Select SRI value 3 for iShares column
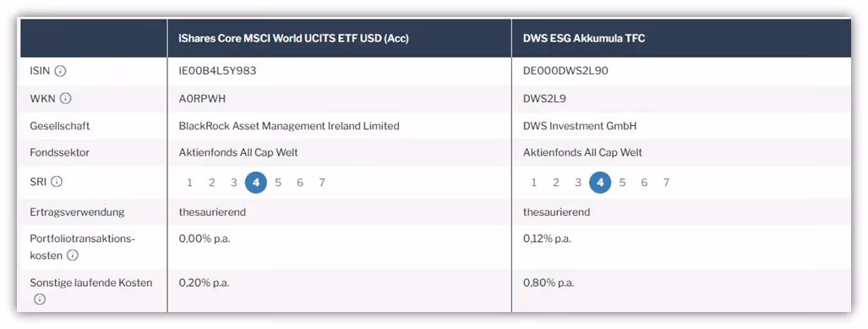 [234, 183]
